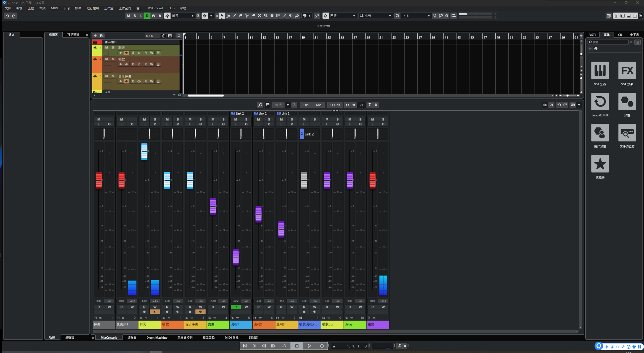The width and height of the screenshot is (644, 353).
Task: Mute the 聊天 track in track list
Action: 107,48
